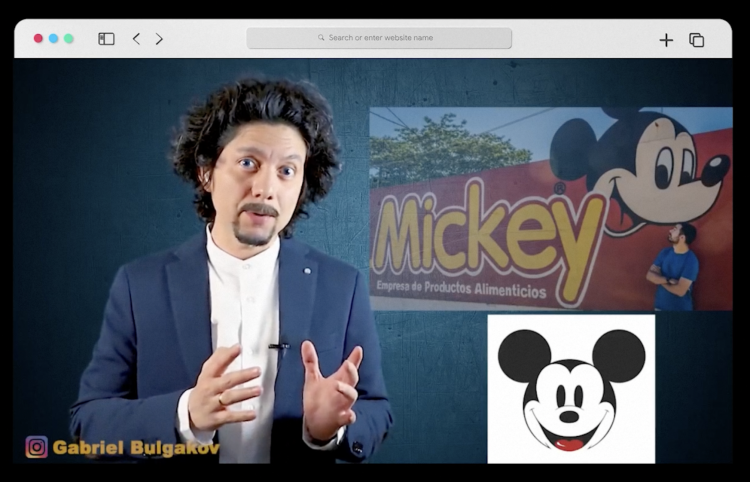Toggle the browser sidebar panel icon

coord(106,39)
